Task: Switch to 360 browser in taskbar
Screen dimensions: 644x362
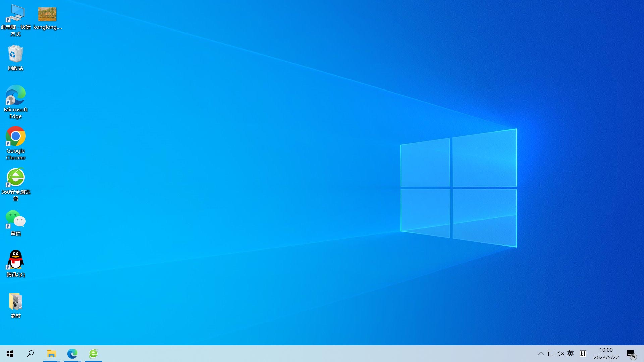Action: click(x=93, y=354)
